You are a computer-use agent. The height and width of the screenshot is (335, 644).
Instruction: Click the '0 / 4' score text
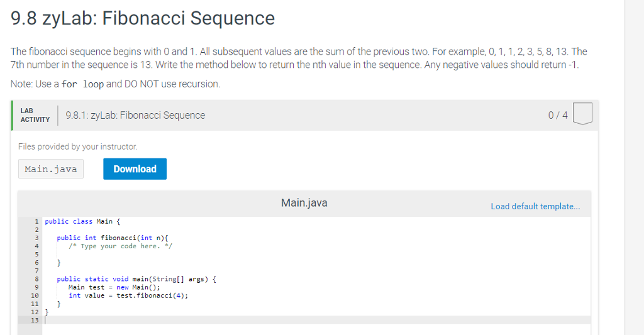[557, 116]
